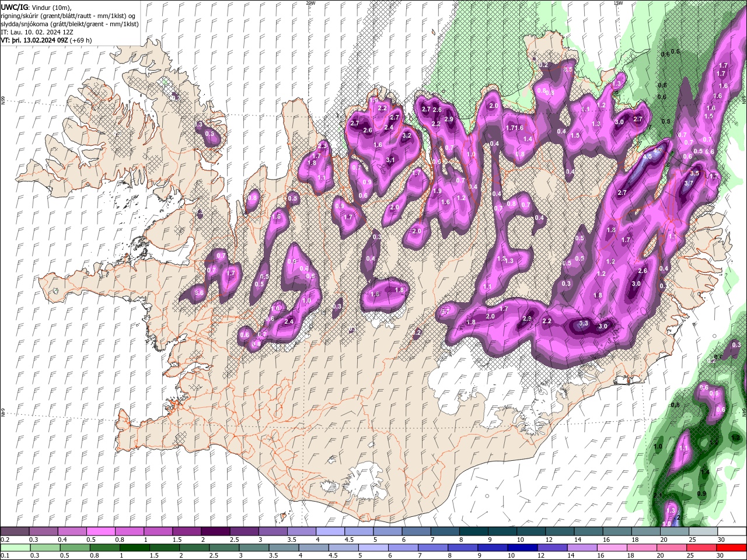
Task: Select the 'Vindur (10m)' header text
Action: pos(51,7)
